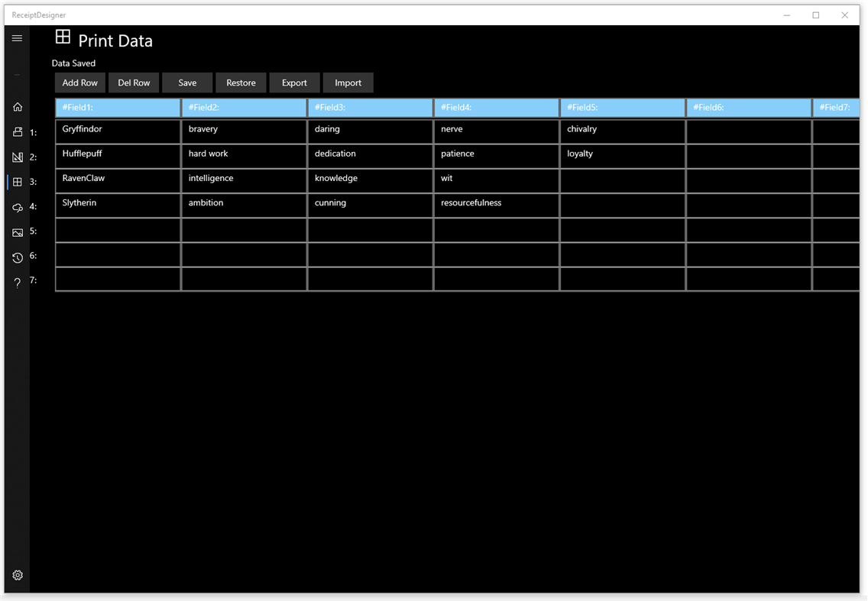Click the Add Row button
The height and width of the screenshot is (601, 868).
coord(79,82)
